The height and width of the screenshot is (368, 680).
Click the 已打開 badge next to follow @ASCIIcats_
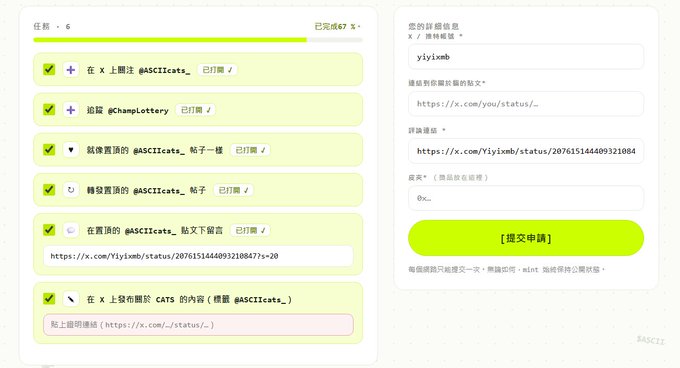click(x=217, y=70)
